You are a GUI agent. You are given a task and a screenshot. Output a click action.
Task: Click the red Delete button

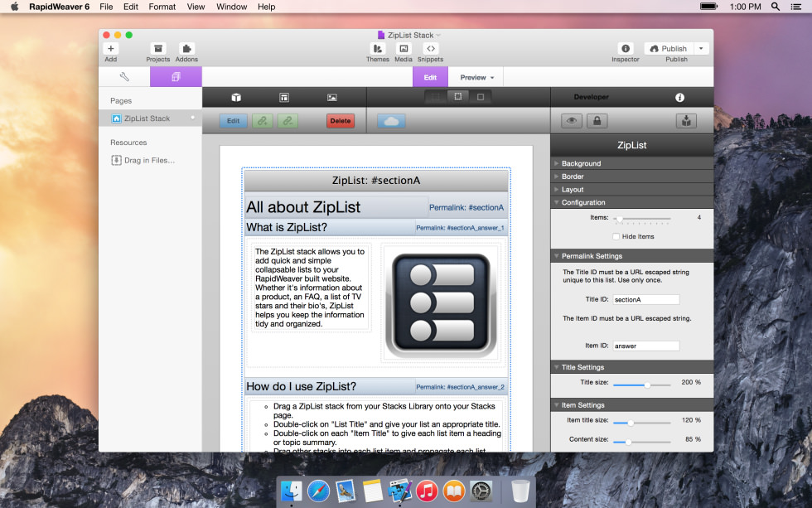tap(341, 121)
